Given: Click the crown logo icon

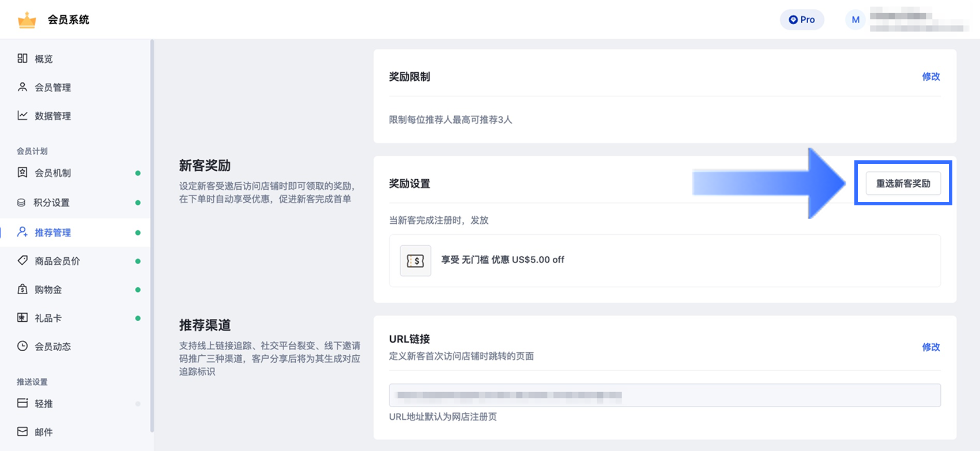Looking at the screenshot, I should coord(27,20).
